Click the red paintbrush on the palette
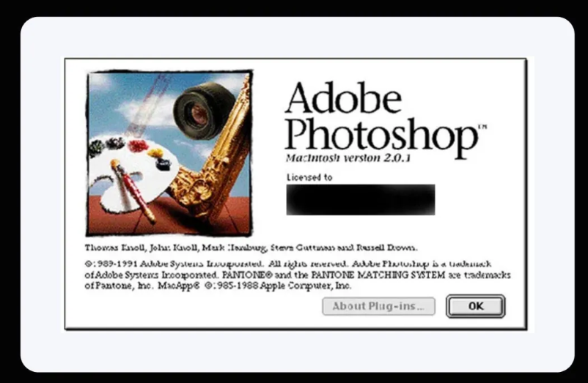 134,191
